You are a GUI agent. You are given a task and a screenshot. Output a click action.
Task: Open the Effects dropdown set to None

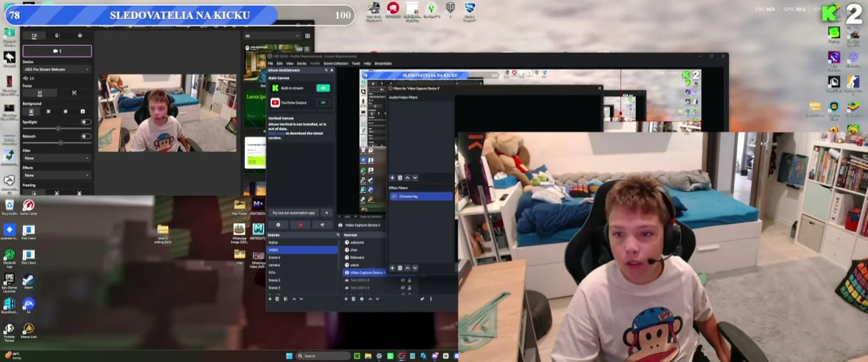click(57, 175)
